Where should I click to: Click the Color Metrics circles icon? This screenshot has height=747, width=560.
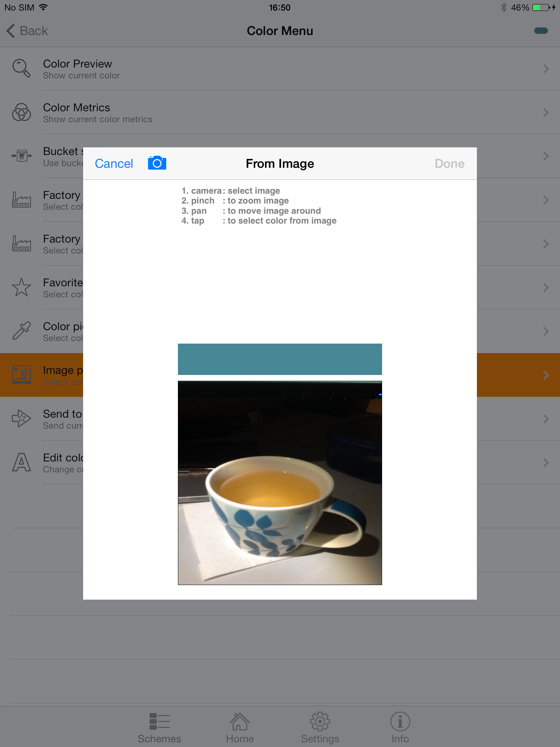pyautogui.click(x=22, y=112)
